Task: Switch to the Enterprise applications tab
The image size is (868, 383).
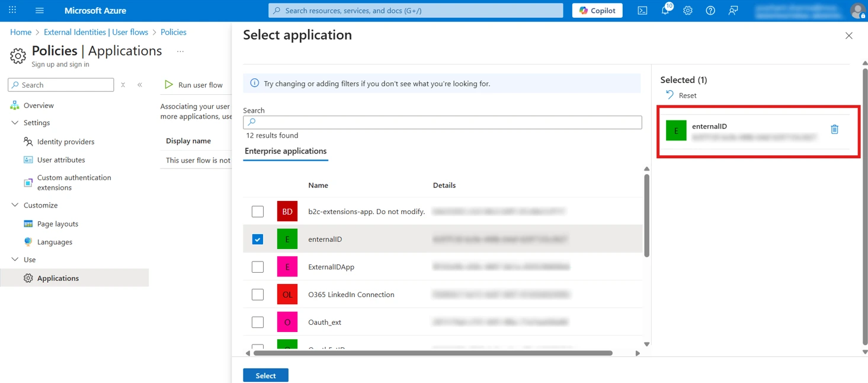Action: [x=285, y=151]
